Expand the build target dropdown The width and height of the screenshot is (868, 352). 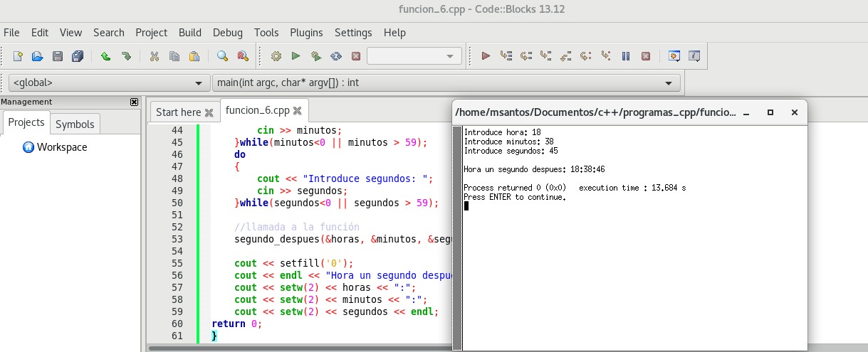point(449,56)
